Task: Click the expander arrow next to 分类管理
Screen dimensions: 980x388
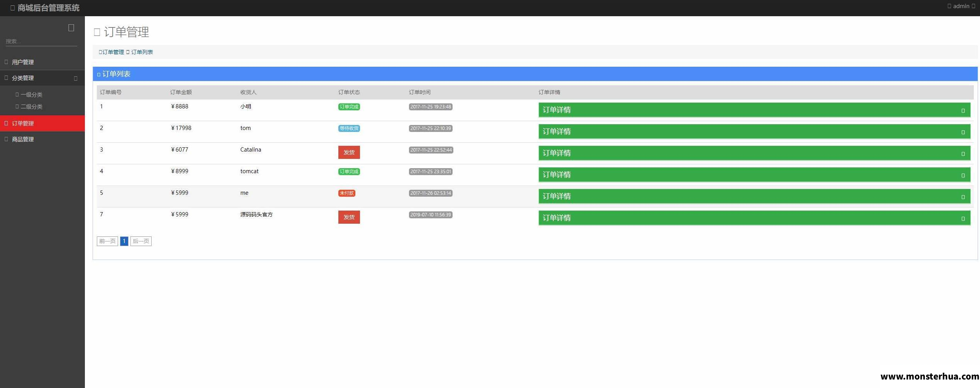Action: click(x=76, y=78)
